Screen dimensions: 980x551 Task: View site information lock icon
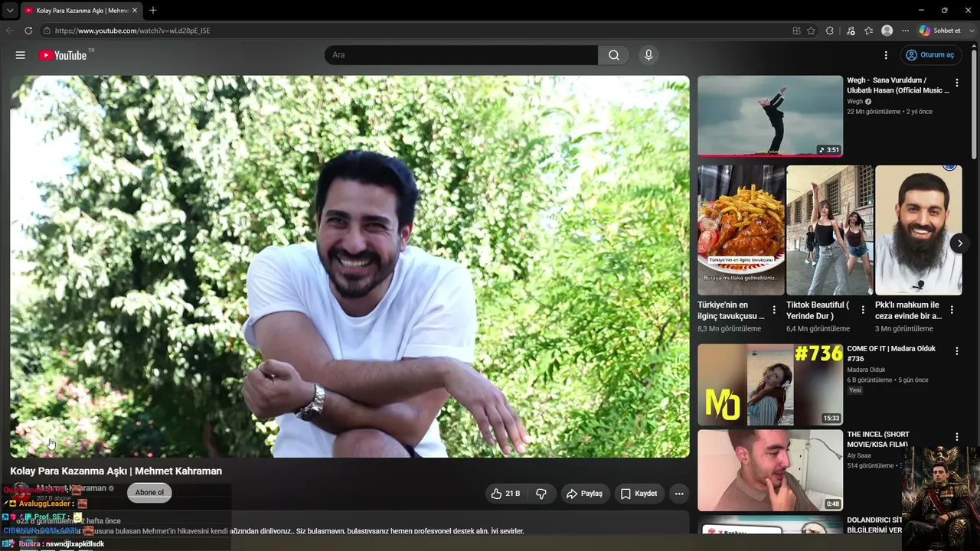tap(47, 31)
